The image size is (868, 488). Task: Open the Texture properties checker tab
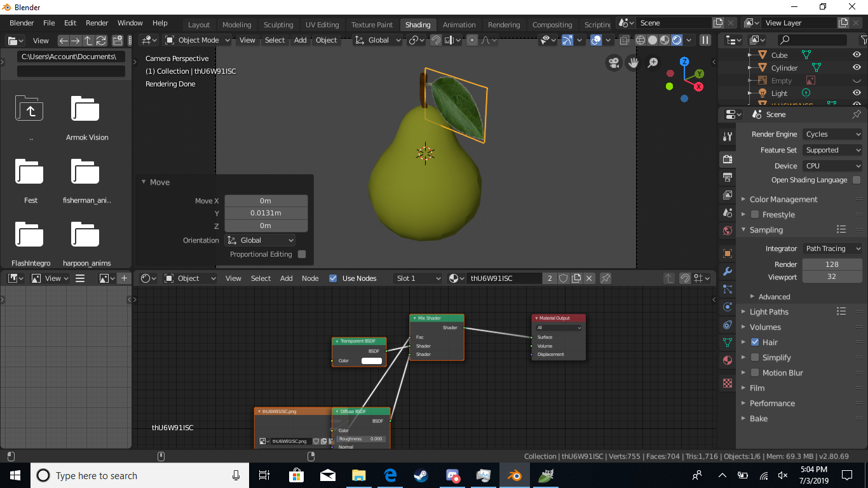tap(728, 384)
